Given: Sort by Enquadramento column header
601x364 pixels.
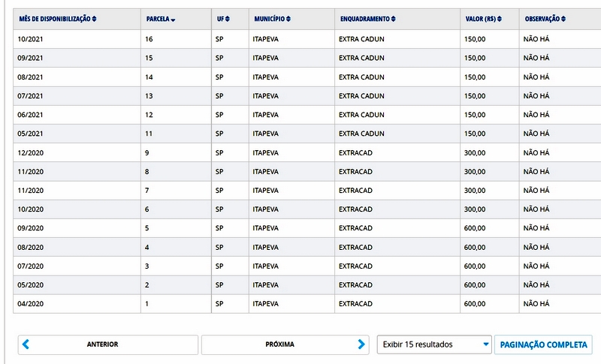Looking at the screenshot, I should [x=367, y=19].
